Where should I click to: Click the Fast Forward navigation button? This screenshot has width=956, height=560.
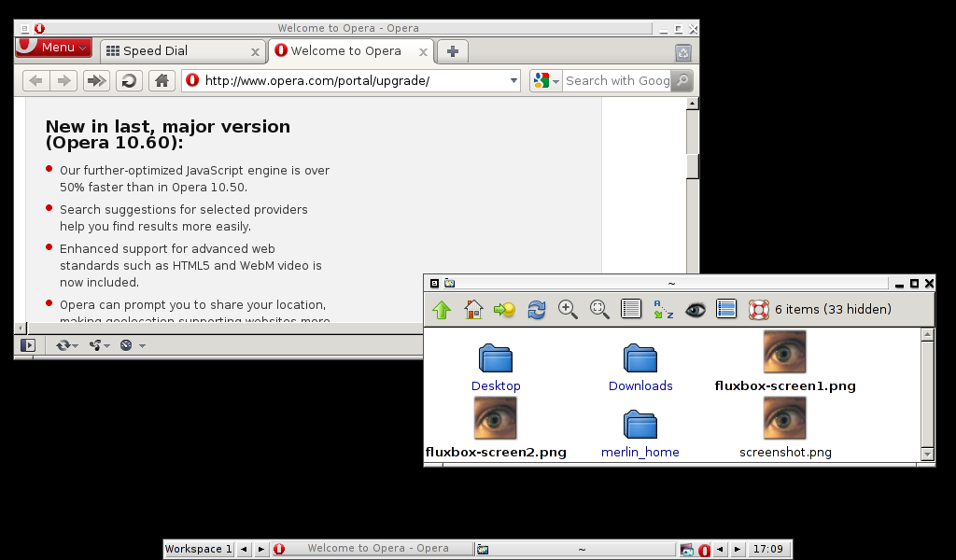pyautogui.click(x=96, y=81)
